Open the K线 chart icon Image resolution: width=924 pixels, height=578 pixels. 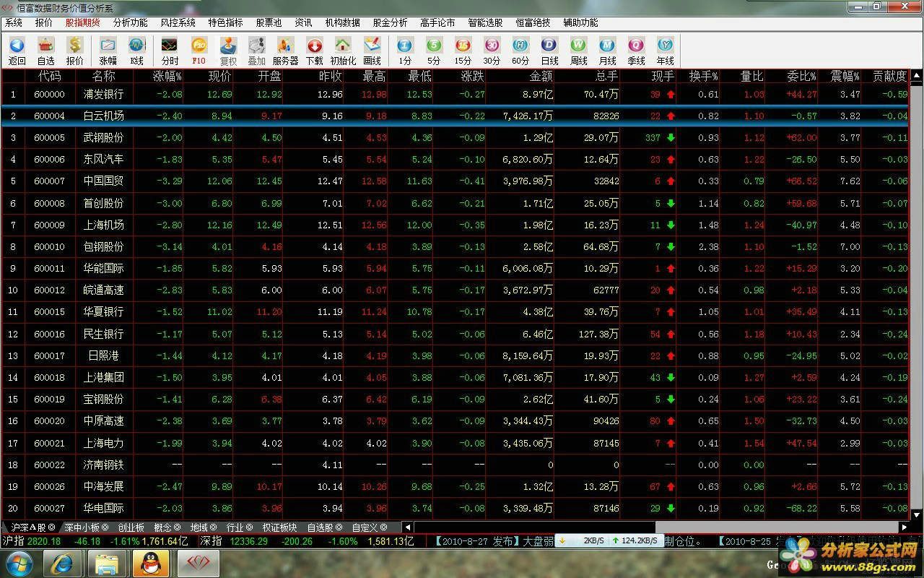[137, 50]
